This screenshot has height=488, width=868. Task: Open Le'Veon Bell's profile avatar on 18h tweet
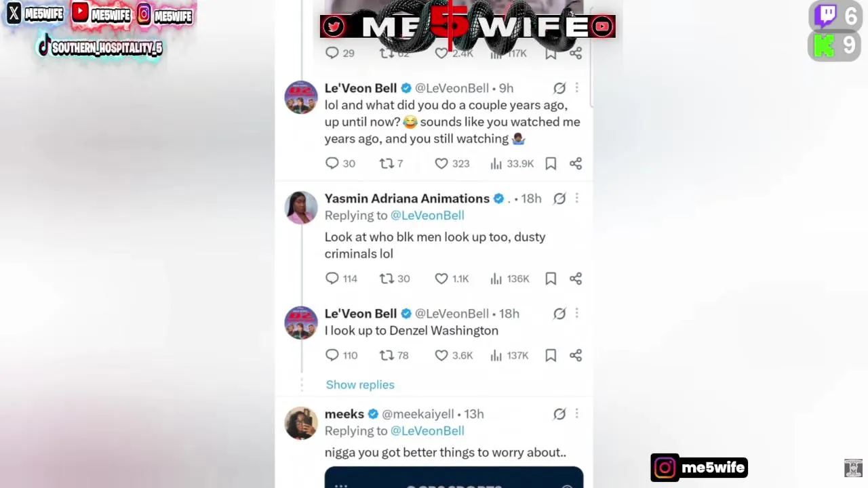point(301,323)
